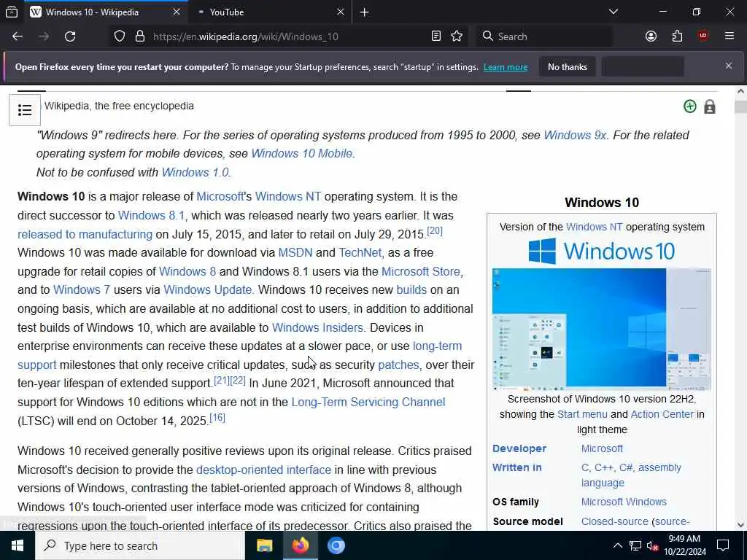Follow the Windows 9x link
747x560 pixels.
click(575, 135)
